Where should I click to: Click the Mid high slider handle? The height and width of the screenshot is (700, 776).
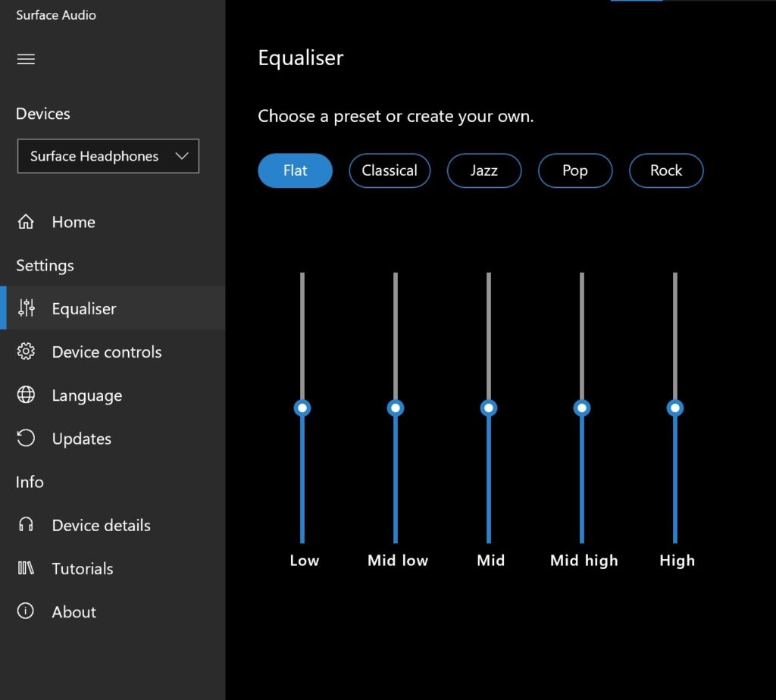coord(582,408)
